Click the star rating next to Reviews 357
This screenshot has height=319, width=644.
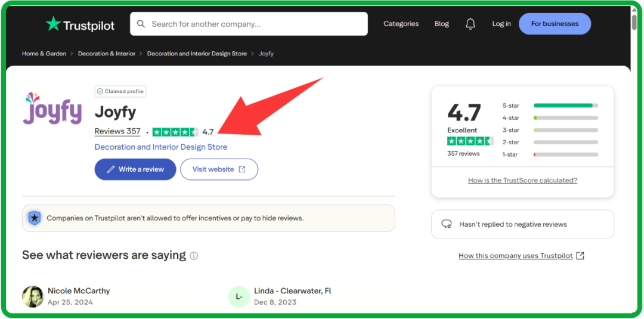pos(175,132)
